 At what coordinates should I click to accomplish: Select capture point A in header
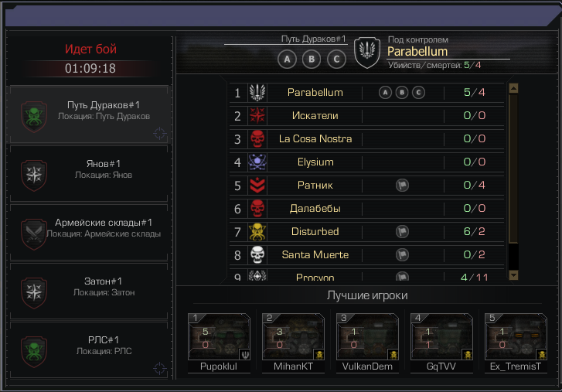coord(287,59)
